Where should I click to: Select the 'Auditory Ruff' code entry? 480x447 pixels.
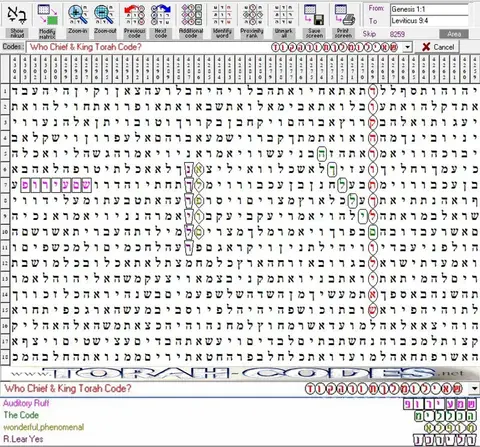(x=26, y=403)
